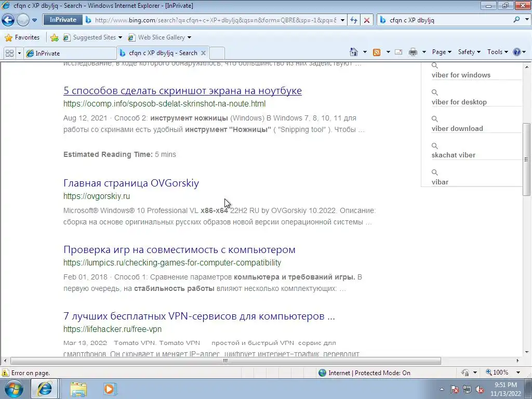
Task: Click the horizontal scrollbar right arrow
Action: pyautogui.click(x=518, y=361)
